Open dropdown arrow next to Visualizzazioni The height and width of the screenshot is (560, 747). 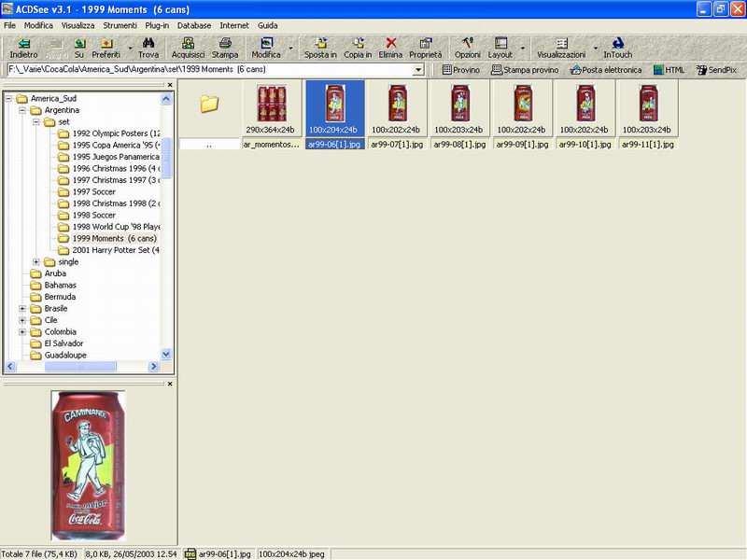coord(596,49)
